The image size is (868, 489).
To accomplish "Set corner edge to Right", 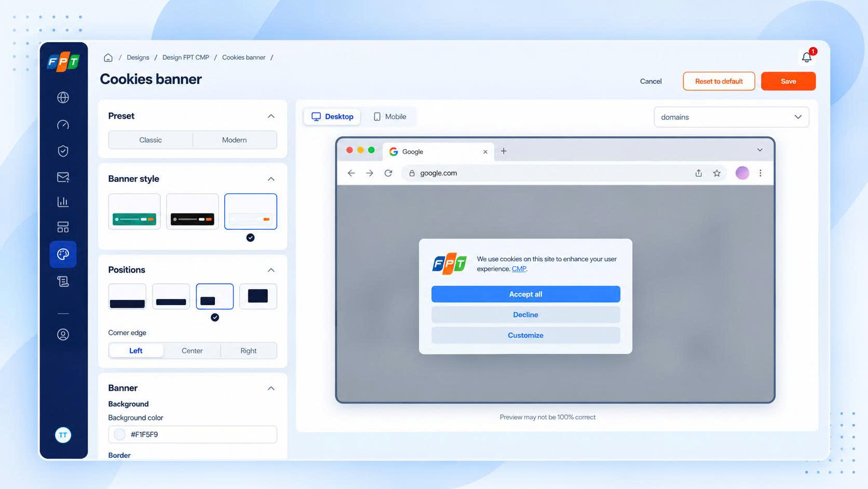I will click(249, 351).
